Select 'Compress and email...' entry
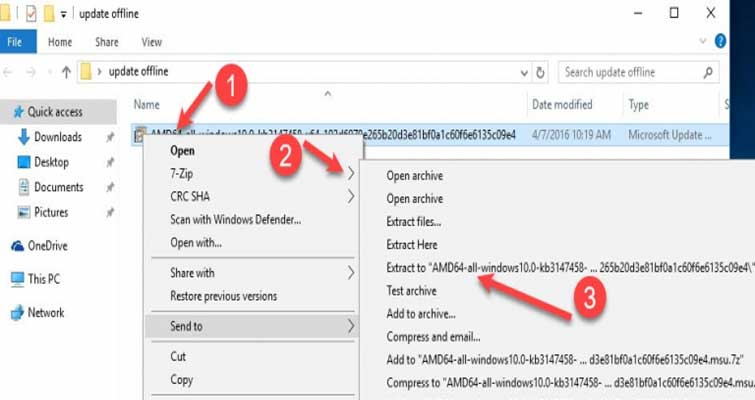Image resolution: width=755 pixels, height=400 pixels. [433, 337]
